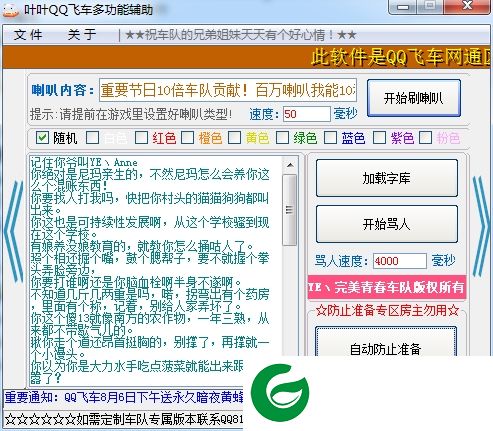Maximize the window
493x431 pixels.
pos(430,6)
